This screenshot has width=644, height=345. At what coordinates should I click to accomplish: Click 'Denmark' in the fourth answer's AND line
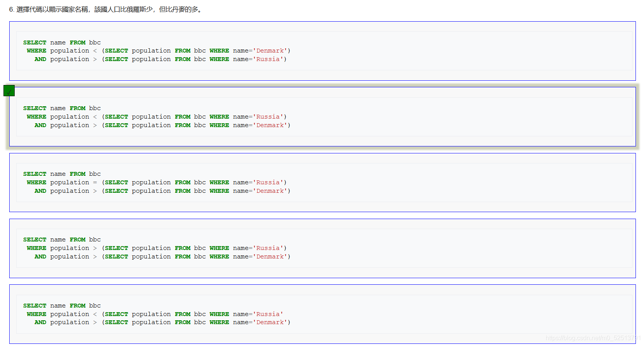tap(270, 257)
